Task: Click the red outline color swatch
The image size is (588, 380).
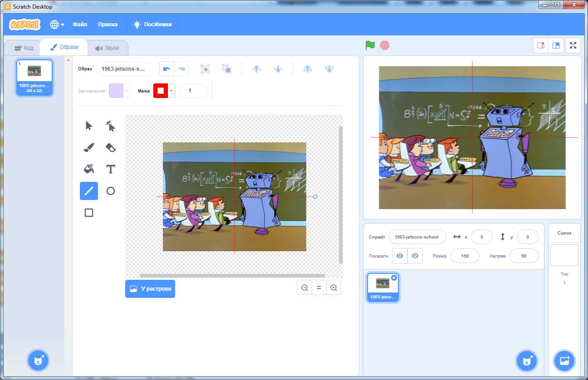Action: (161, 91)
